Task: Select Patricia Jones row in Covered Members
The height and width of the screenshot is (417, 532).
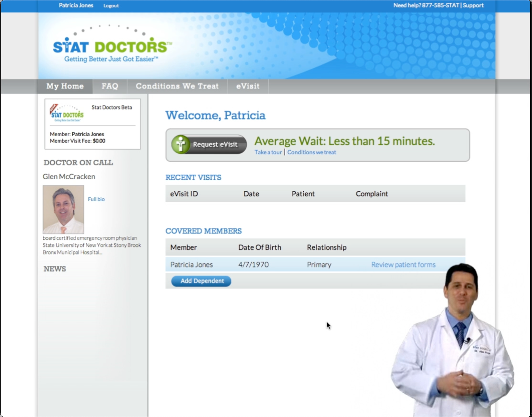Action: tap(192, 264)
